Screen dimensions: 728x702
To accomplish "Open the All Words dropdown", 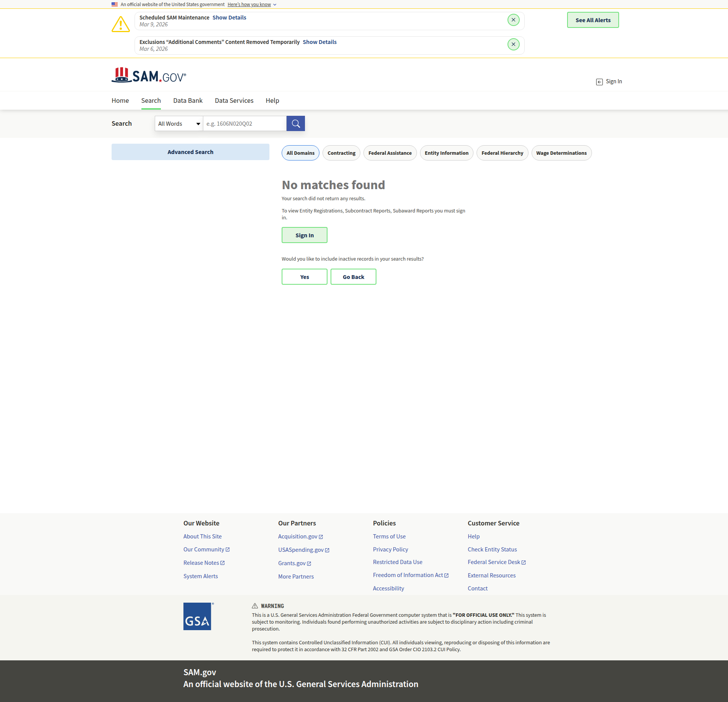I will pyautogui.click(x=179, y=123).
